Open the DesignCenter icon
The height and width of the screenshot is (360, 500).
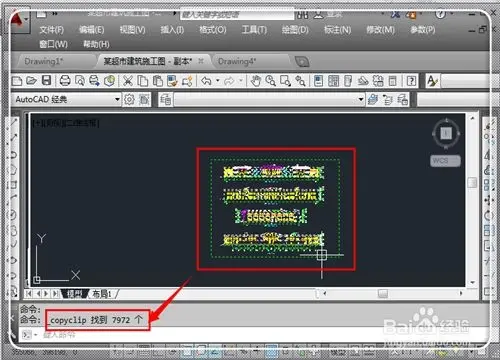coord(333,81)
